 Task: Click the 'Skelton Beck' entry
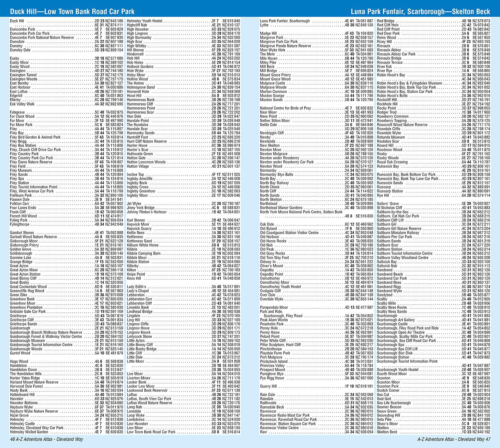(x=434, y=432)
